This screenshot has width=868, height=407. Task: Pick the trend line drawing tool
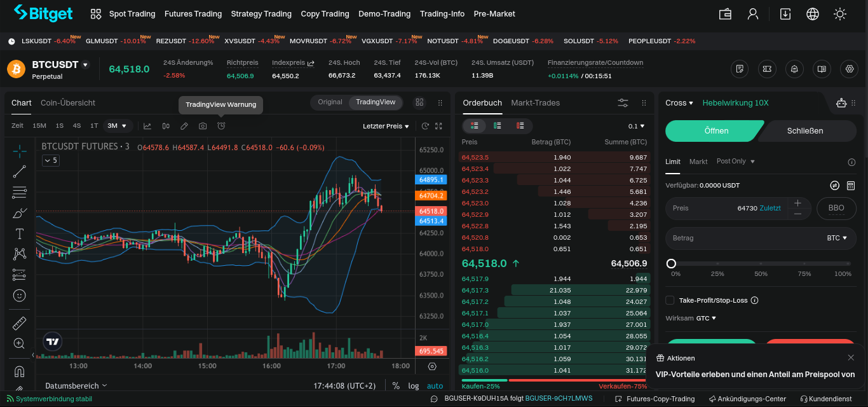pyautogui.click(x=19, y=172)
